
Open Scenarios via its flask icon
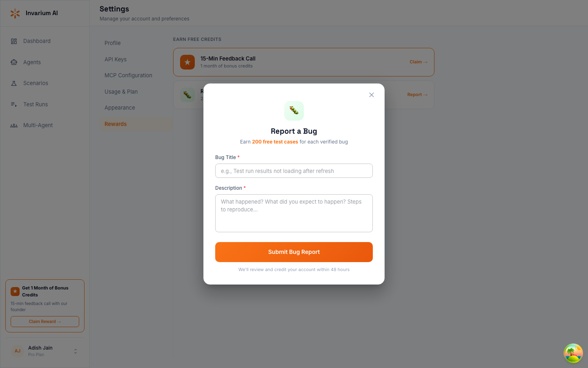point(13,83)
